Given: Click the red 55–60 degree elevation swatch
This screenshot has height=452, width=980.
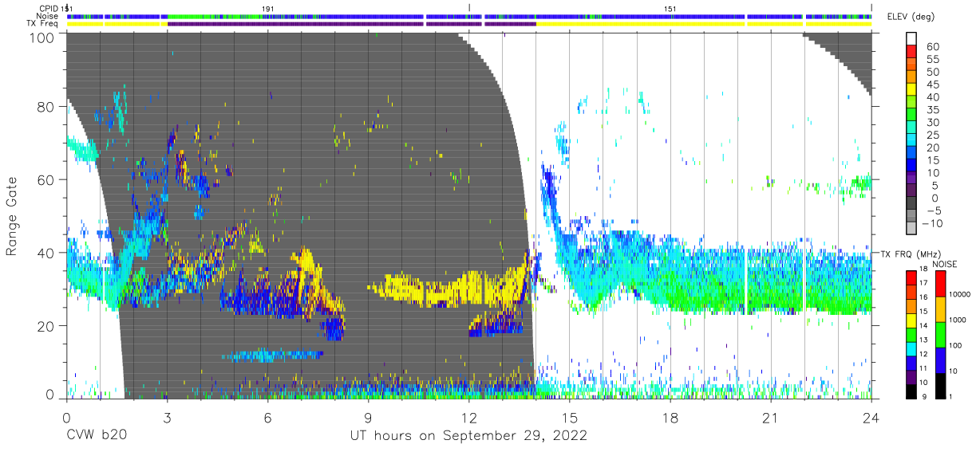Looking at the screenshot, I should coord(911,52).
